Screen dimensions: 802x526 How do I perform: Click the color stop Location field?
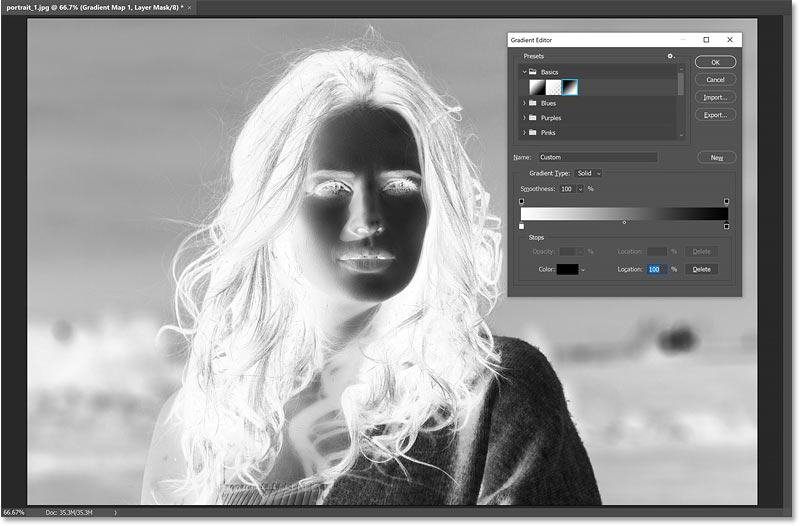point(657,270)
